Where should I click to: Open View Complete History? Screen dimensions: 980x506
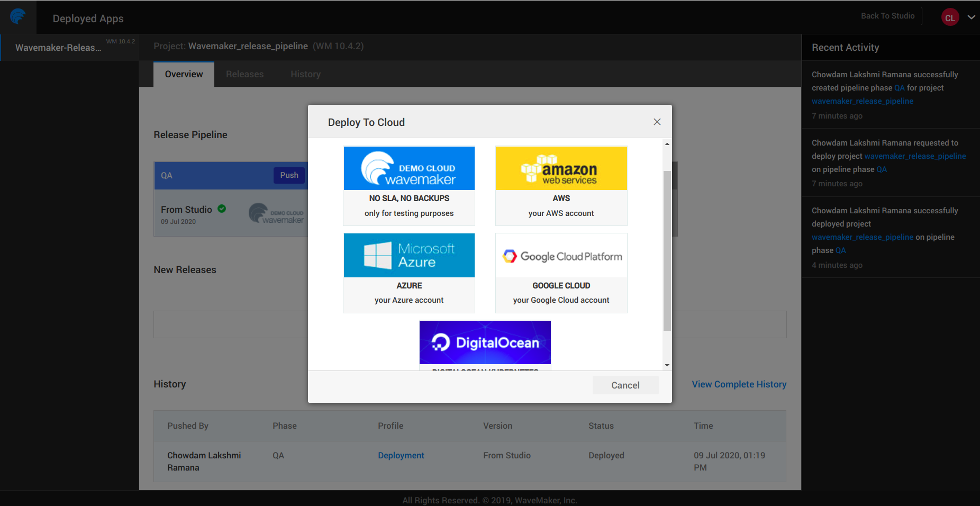739,384
